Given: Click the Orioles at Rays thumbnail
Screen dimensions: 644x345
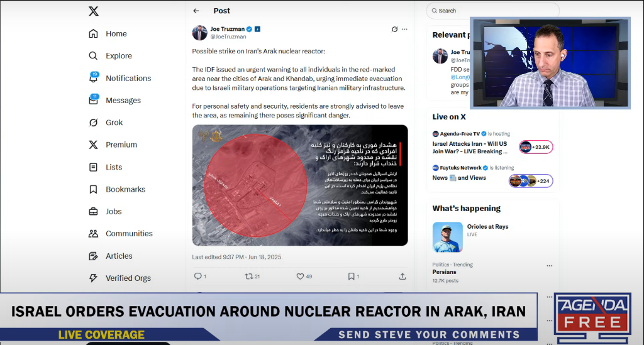Looking at the screenshot, I should 448,237.
